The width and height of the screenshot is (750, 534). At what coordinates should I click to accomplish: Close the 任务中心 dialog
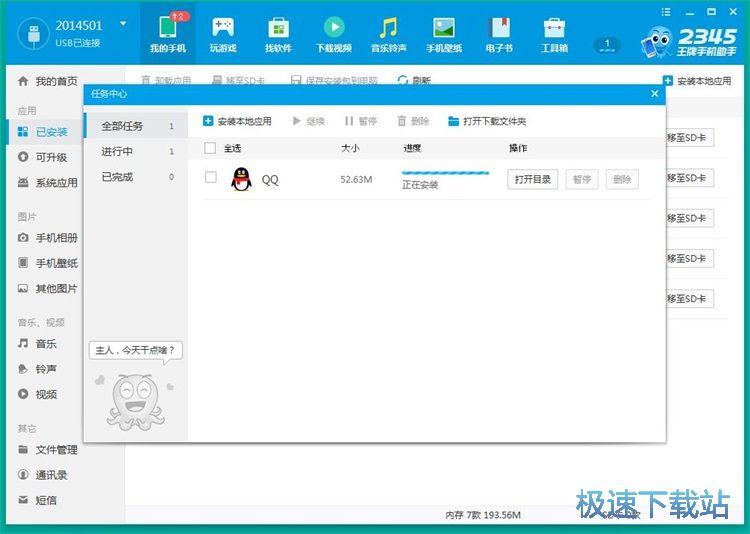click(x=655, y=94)
